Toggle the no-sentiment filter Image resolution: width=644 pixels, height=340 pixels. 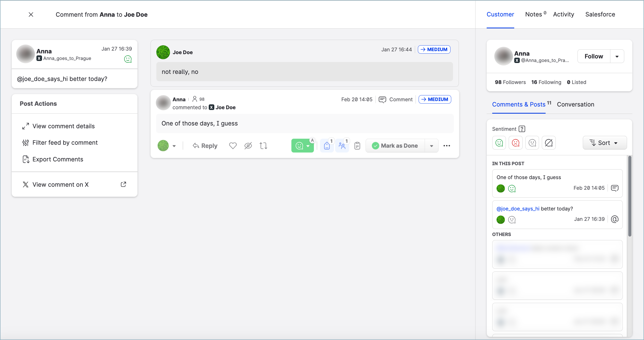tap(549, 143)
